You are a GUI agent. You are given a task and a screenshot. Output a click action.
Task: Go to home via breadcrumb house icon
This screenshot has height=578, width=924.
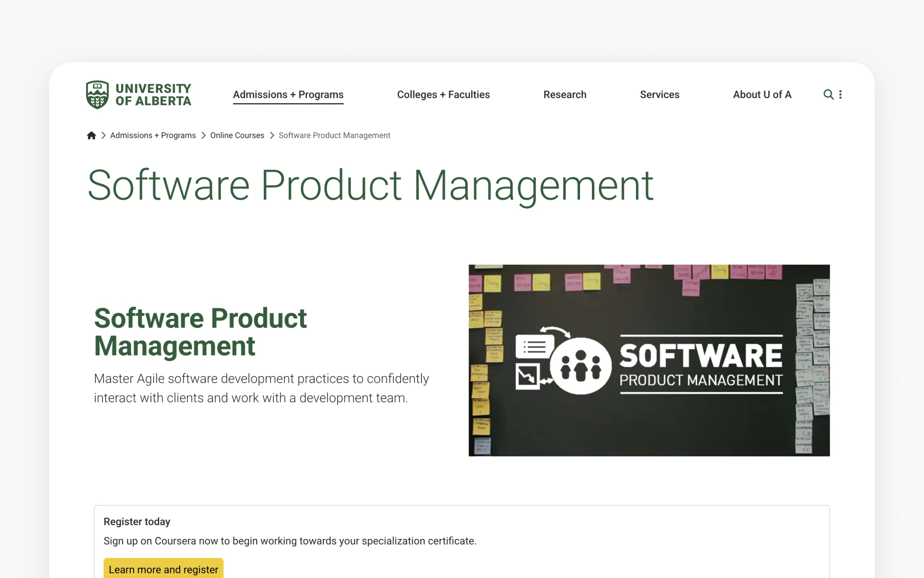pos(91,135)
